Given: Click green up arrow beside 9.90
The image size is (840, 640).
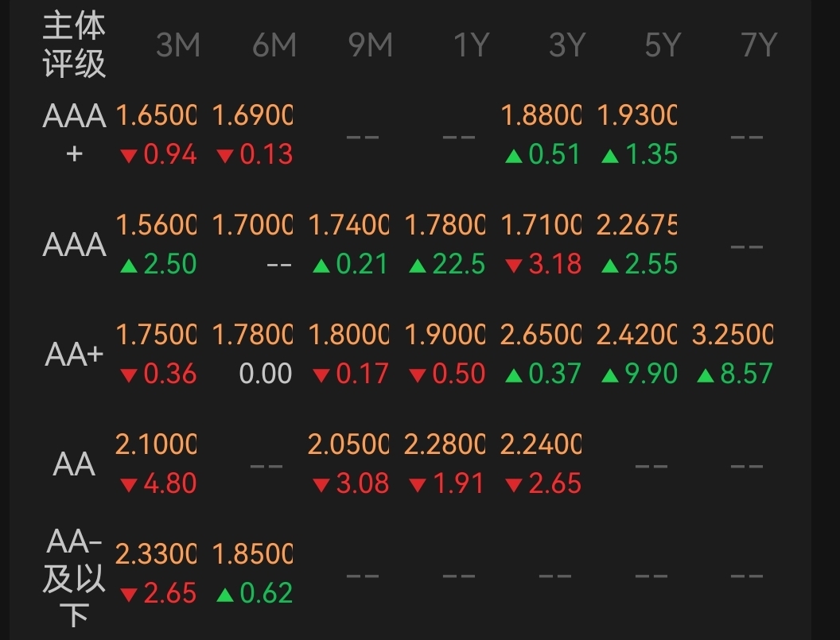Looking at the screenshot, I should click(609, 375).
